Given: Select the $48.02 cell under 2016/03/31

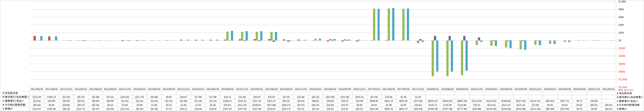Looking at the screenshot, I should (x=315, y=101).
